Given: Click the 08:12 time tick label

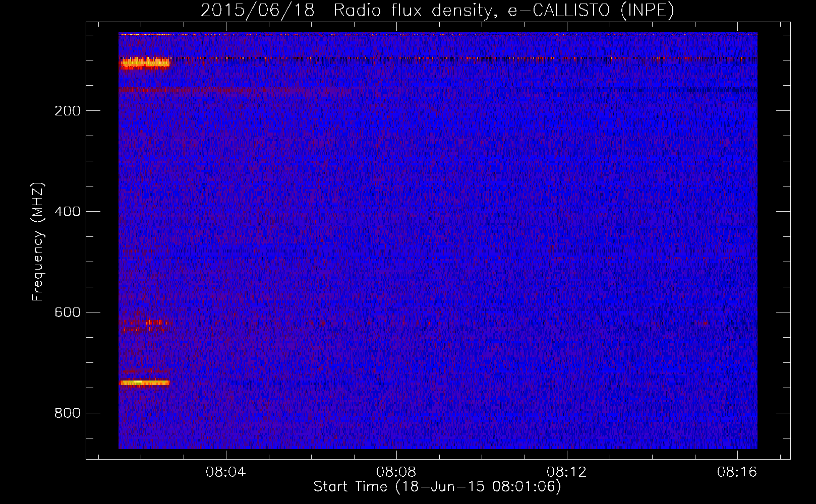Looking at the screenshot, I should [x=567, y=472].
